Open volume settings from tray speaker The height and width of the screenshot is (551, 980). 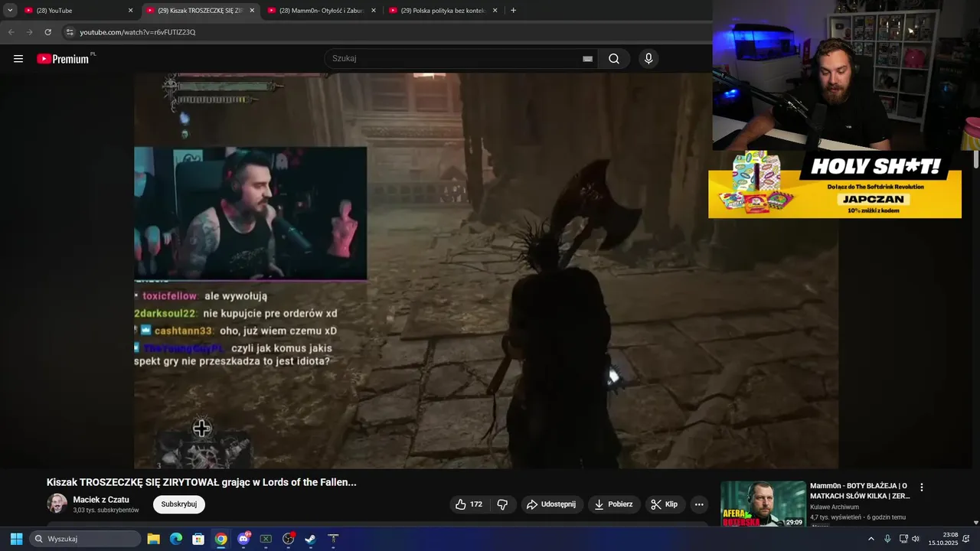click(x=916, y=539)
